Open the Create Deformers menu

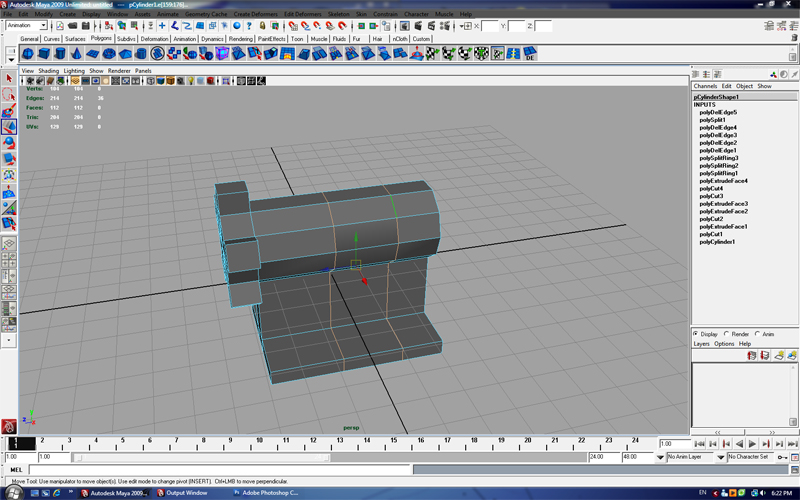pyautogui.click(x=258, y=14)
